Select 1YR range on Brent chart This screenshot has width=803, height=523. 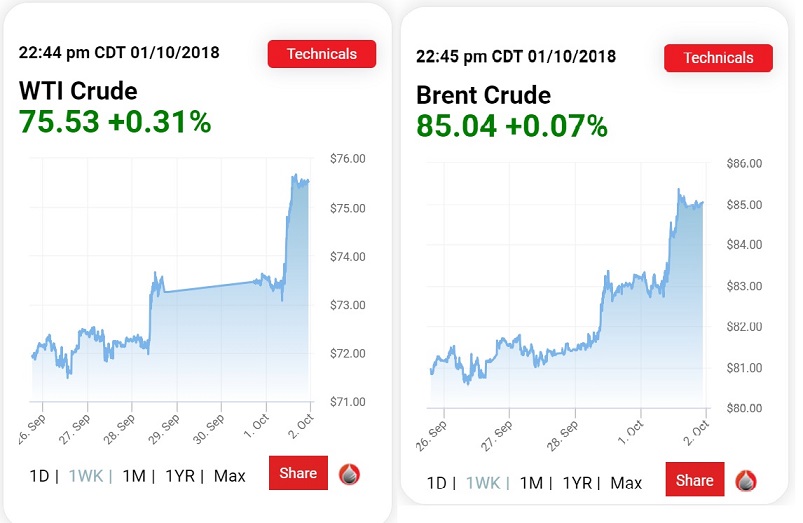click(576, 483)
